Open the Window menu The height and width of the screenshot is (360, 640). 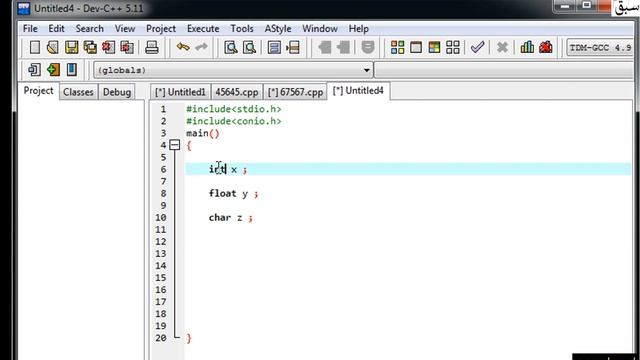(320, 29)
